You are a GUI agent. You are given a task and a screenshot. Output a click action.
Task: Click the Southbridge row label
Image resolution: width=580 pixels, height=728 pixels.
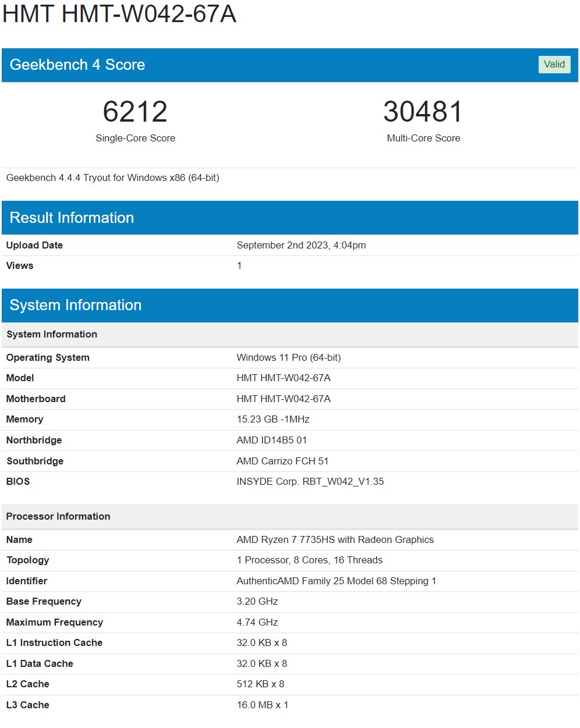tap(35, 461)
